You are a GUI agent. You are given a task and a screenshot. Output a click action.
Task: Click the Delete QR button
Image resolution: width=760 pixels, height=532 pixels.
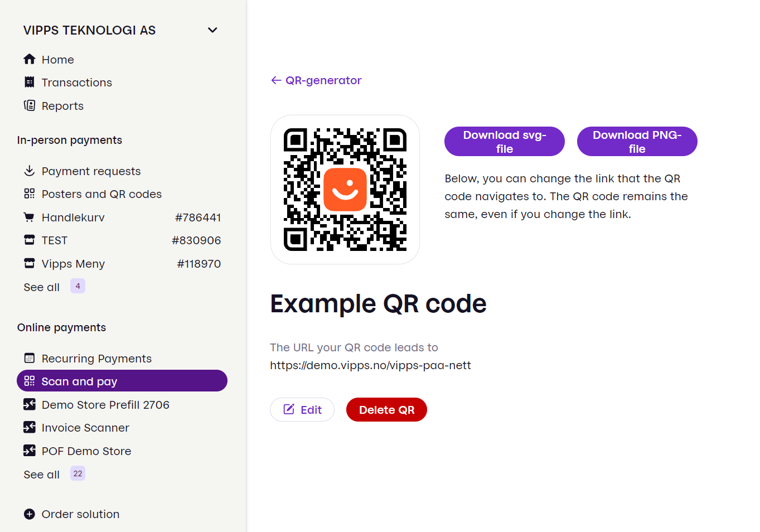386,410
